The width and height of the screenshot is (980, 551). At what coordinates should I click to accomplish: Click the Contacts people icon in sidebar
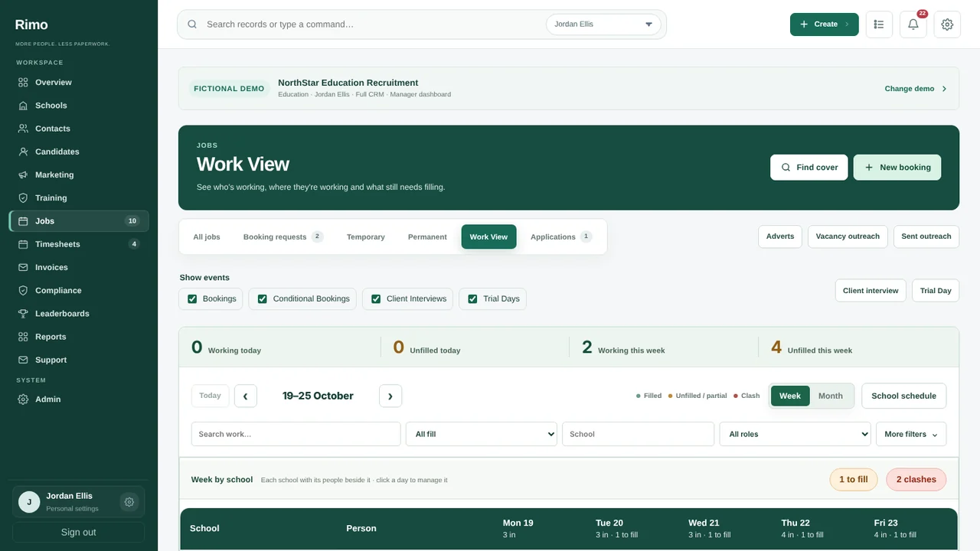[x=23, y=129]
